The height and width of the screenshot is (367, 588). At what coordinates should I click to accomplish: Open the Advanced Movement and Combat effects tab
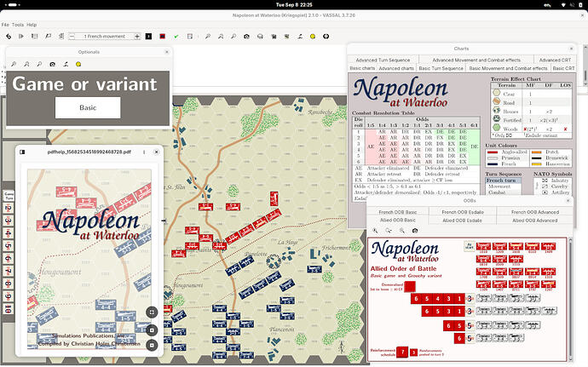coord(476,60)
